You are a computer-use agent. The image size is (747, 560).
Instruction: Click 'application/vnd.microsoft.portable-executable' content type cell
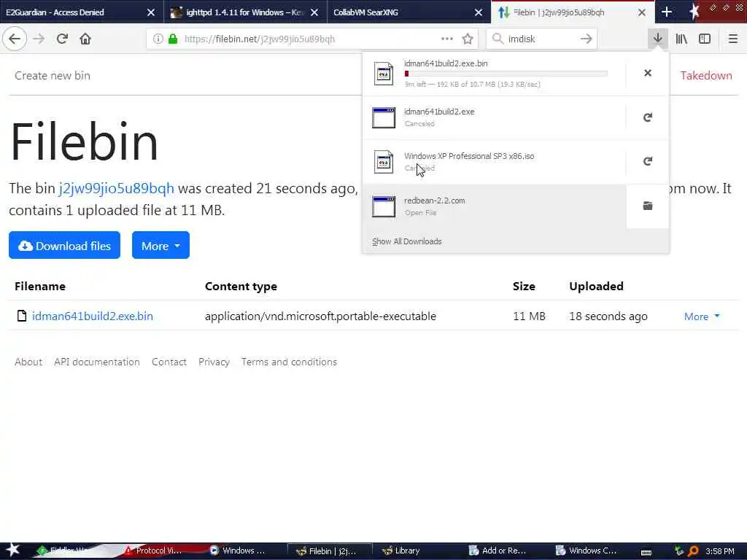tap(321, 316)
